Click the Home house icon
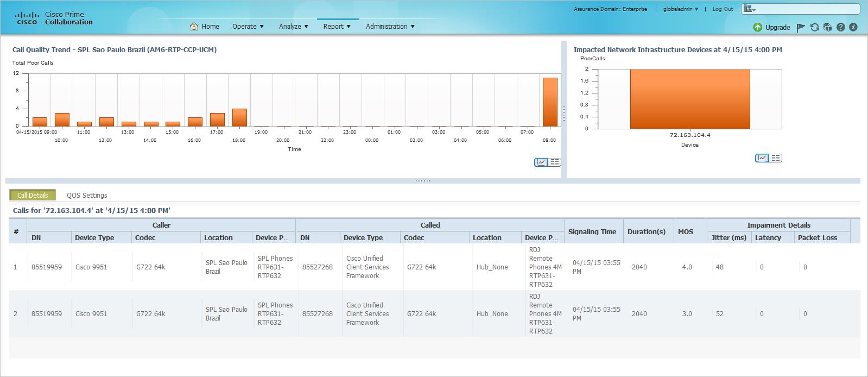 tap(194, 26)
